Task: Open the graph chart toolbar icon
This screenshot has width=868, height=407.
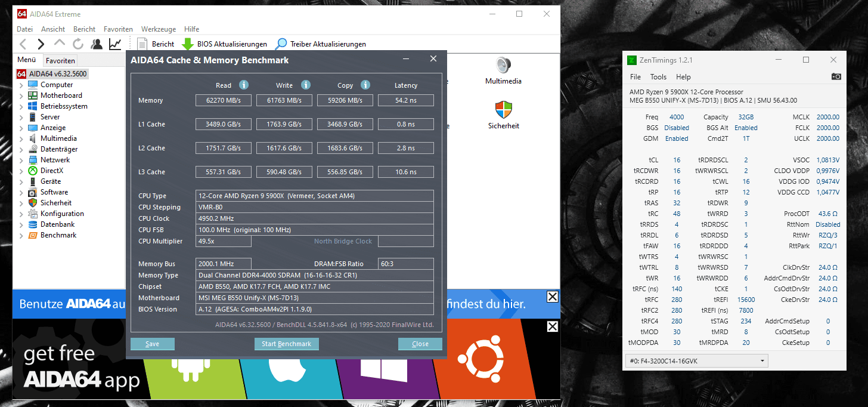Action: [x=115, y=44]
